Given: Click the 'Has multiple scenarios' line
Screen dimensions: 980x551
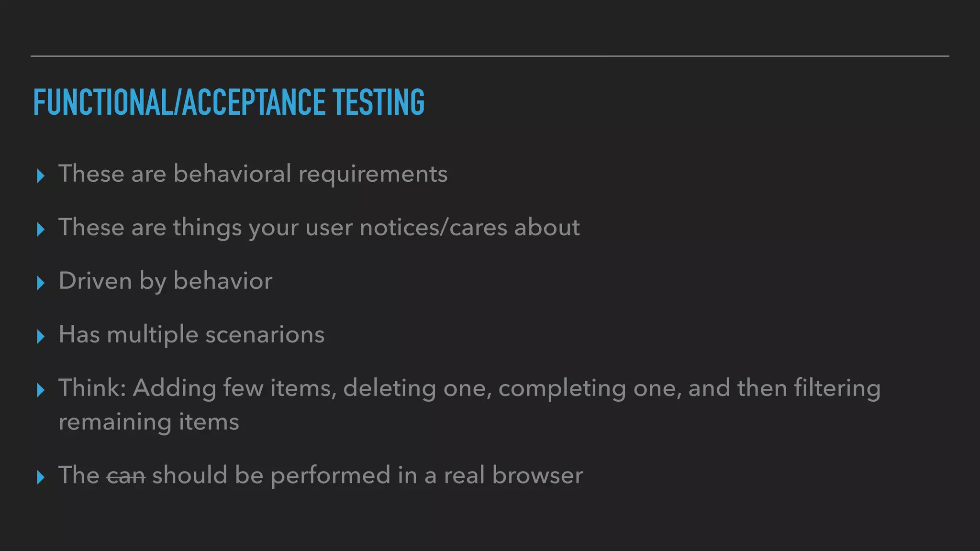Looking at the screenshot, I should click(191, 334).
